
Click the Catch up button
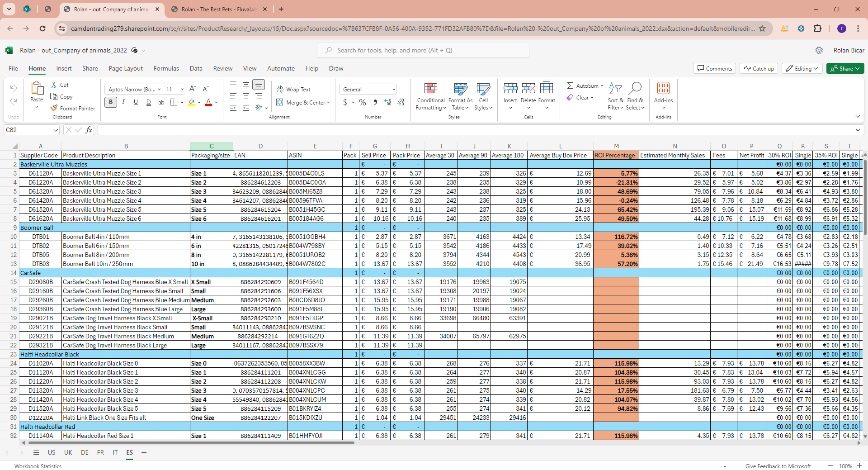pos(759,68)
